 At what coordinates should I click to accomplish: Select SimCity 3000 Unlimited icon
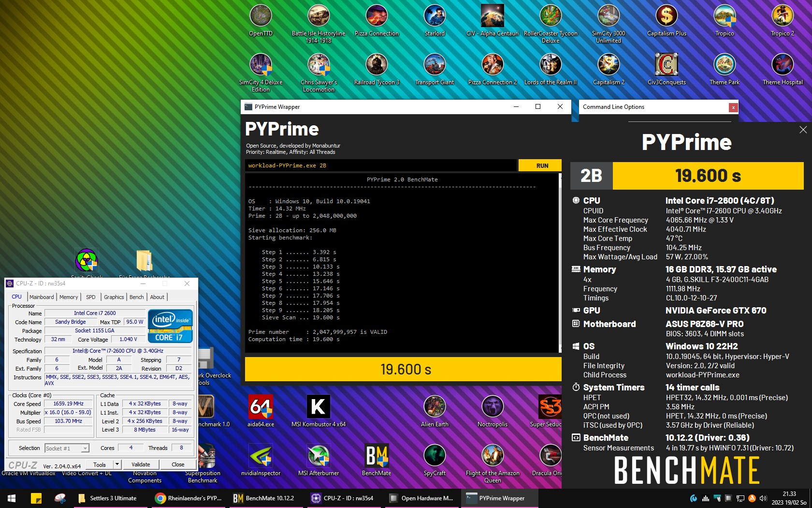pyautogui.click(x=609, y=24)
